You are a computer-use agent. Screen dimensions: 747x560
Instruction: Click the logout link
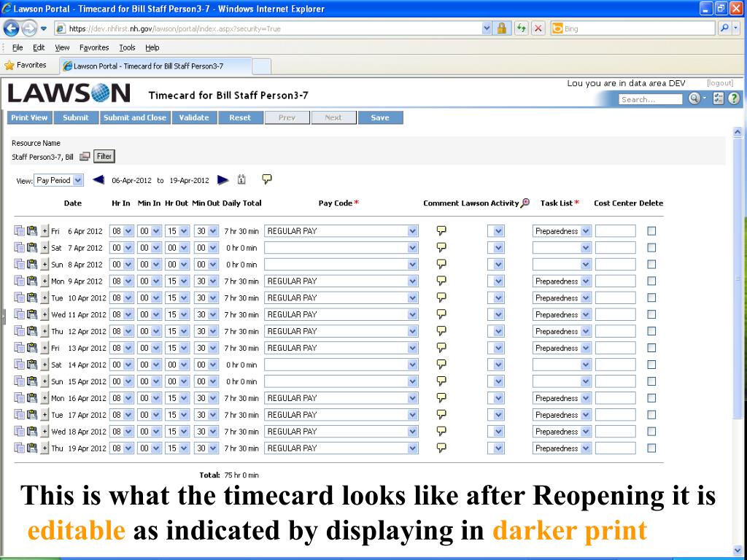[720, 83]
